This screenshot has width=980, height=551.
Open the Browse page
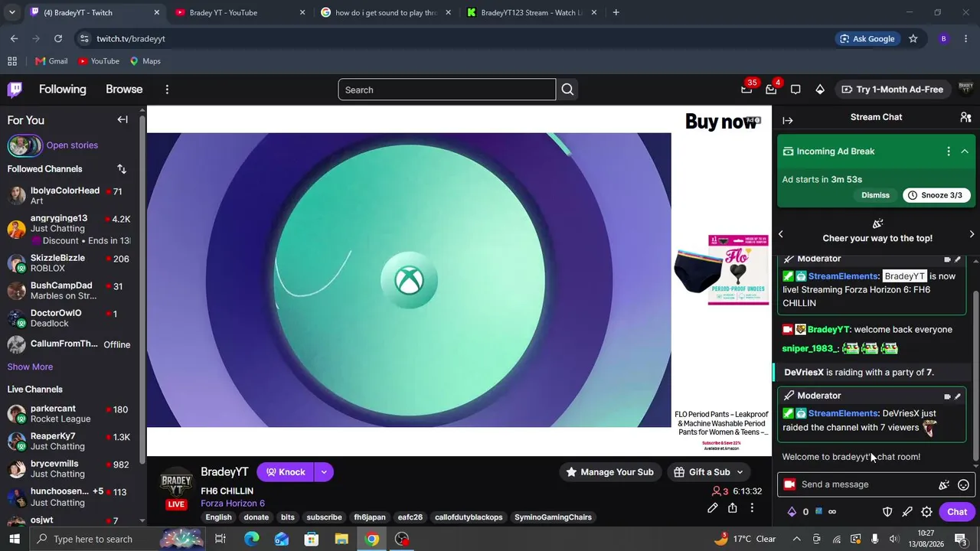click(124, 90)
